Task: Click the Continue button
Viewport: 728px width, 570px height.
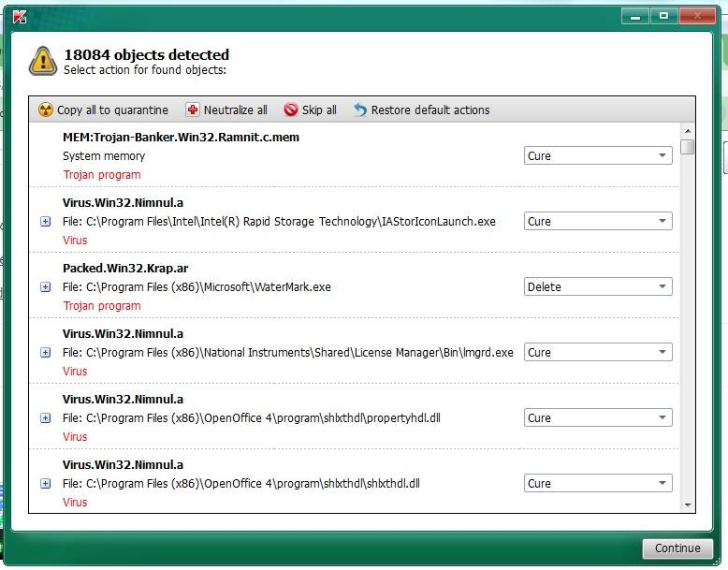Action: point(677,548)
